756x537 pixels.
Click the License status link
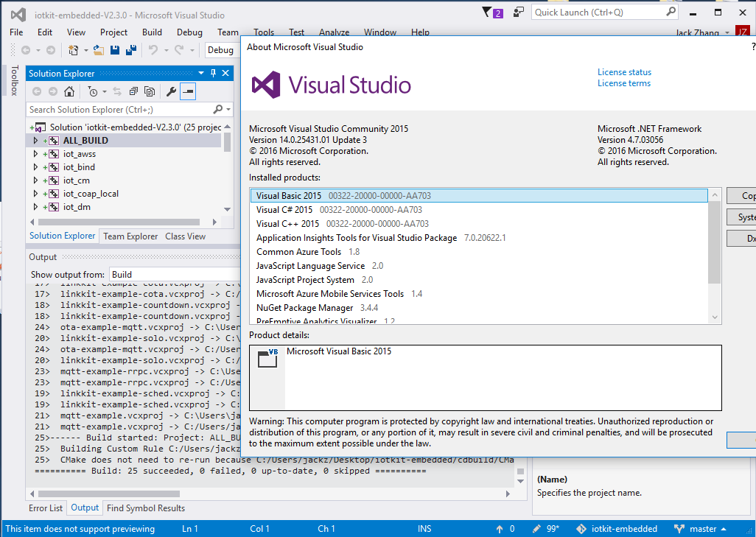624,72
